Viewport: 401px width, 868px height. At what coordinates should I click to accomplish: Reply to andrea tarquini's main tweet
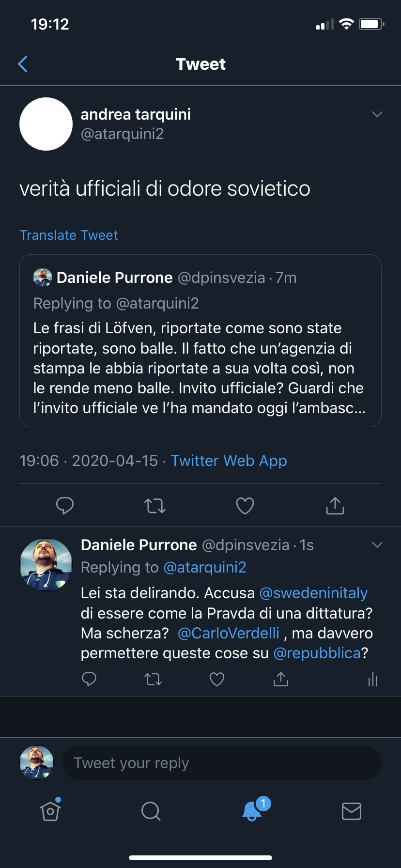coord(65,505)
